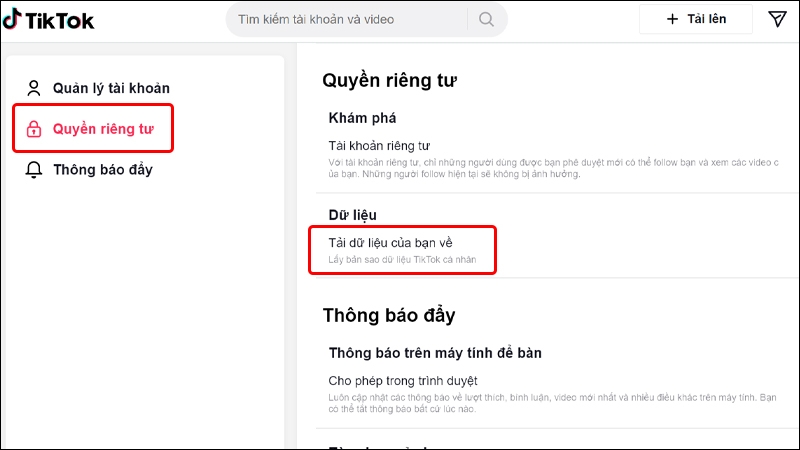Click Lấy bản sao dữ liệu TikTok description
Image resolution: width=800 pixels, height=450 pixels.
pos(402,260)
